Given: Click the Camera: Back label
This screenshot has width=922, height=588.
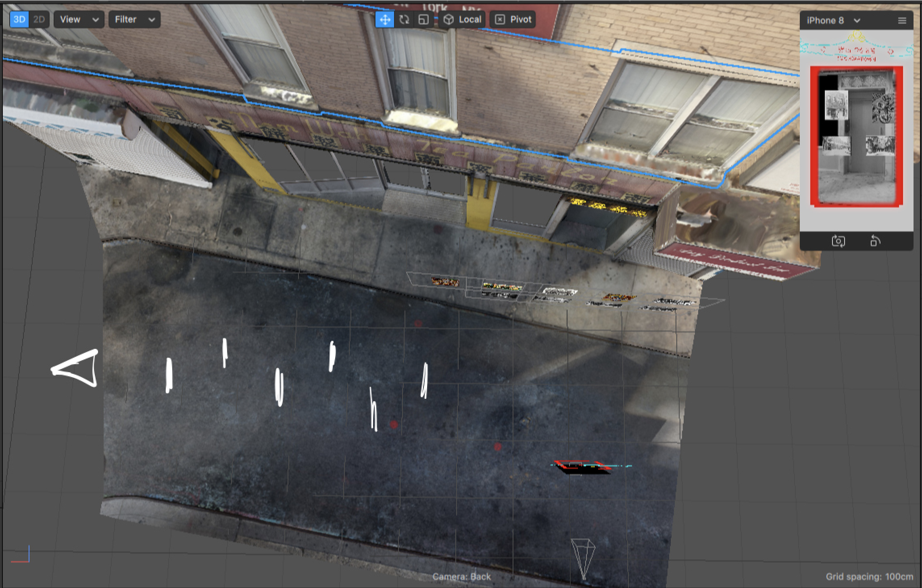Looking at the screenshot, I should 461,577.
